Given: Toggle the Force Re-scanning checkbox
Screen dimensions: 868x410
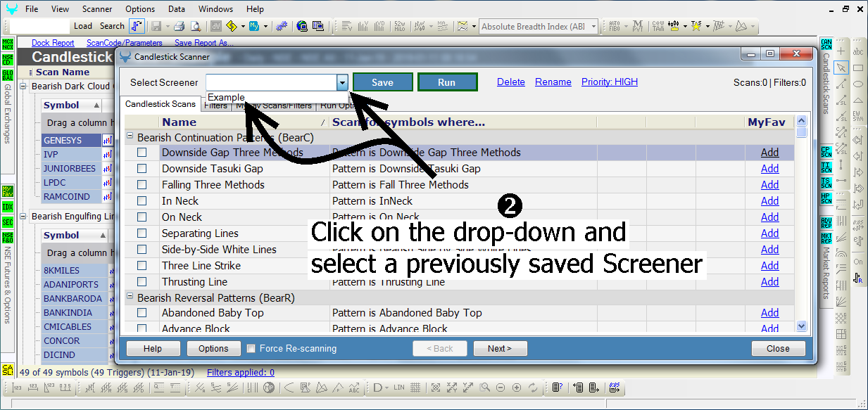Looking at the screenshot, I should 251,349.
